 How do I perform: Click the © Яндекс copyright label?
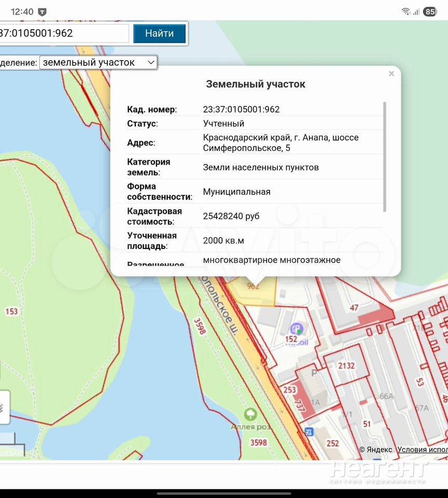[x=375, y=450]
